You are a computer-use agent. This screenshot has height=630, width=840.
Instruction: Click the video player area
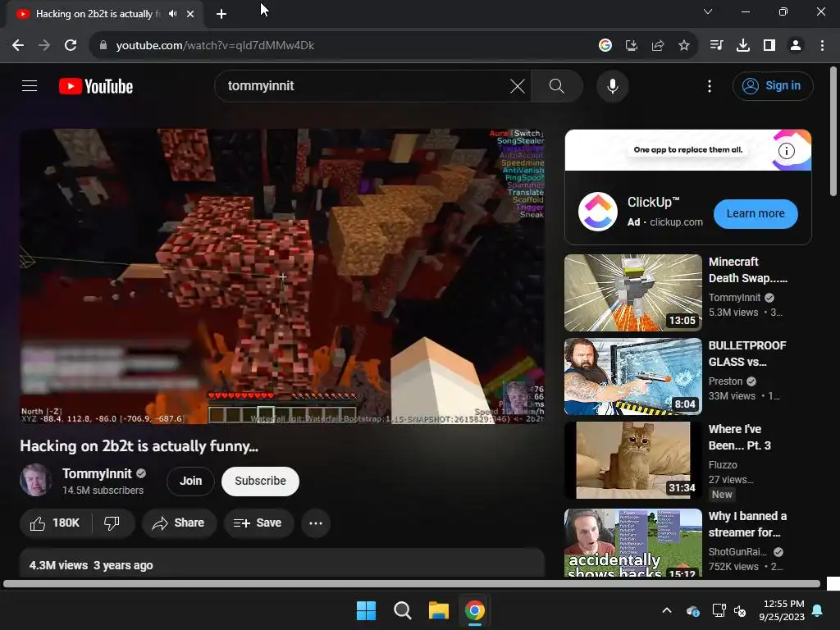pos(282,276)
